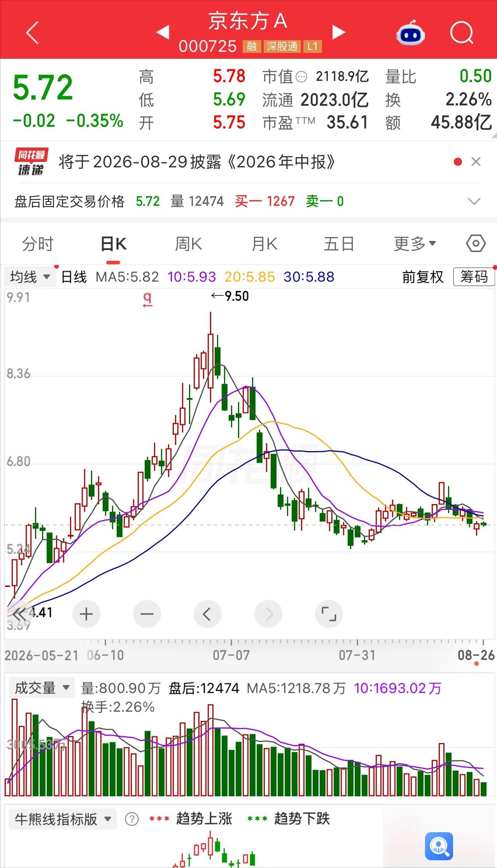Switch to the 月K tab
Screen dimensions: 497x868
tap(264, 244)
